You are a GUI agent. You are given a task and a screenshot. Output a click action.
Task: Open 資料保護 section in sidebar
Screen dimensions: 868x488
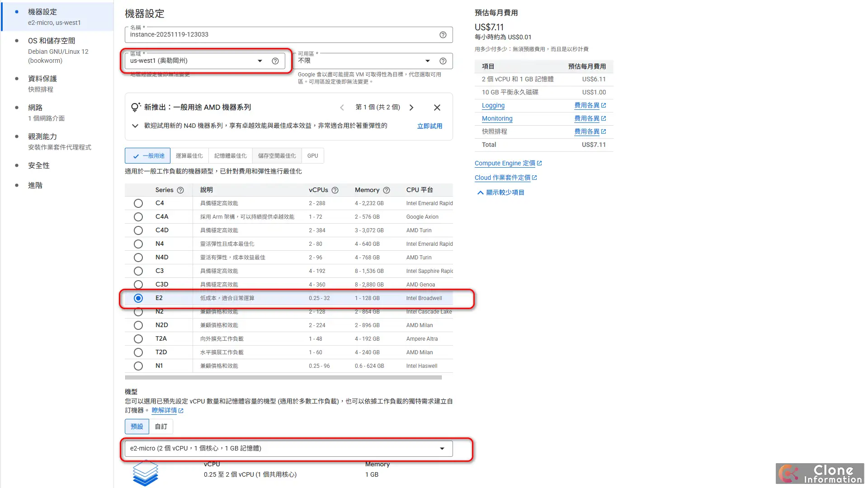click(x=58, y=84)
